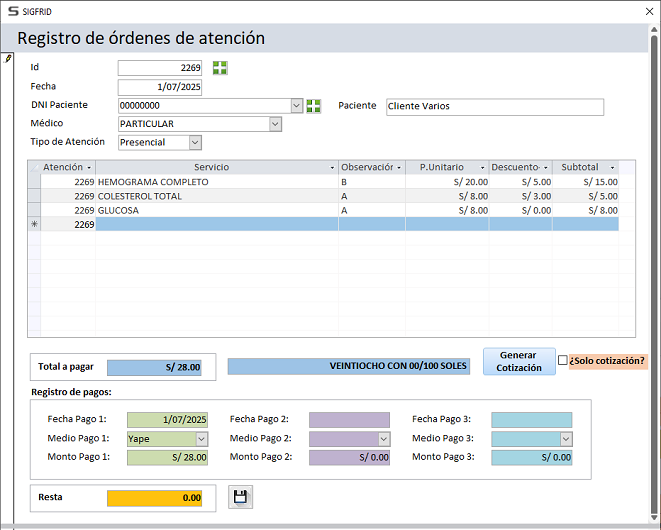Enable the ¿Solo cotización? checkbox
The image size is (661, 530).
563,360
